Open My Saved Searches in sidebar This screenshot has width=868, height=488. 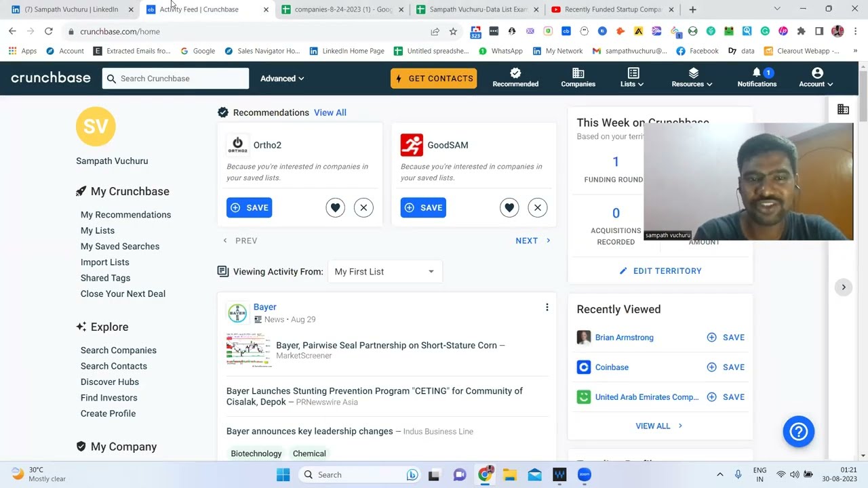click(120, 246)
